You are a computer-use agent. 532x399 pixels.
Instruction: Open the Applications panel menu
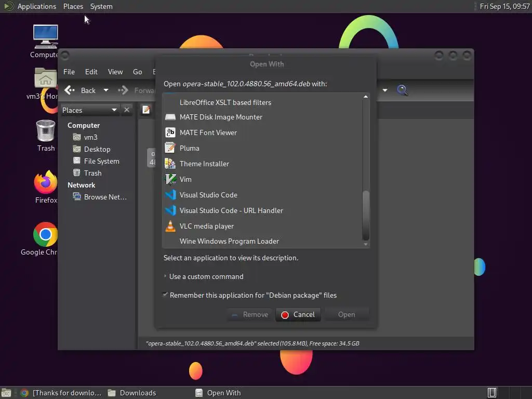coord(37,6)
